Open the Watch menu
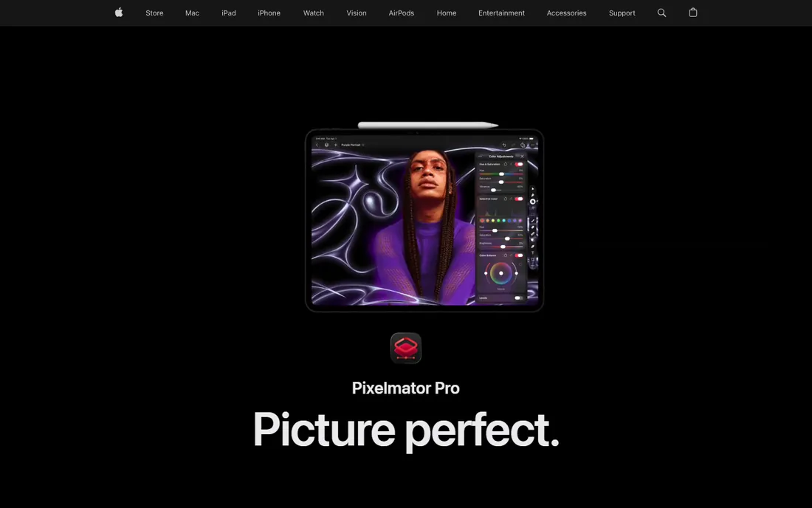Screen dimensions: 812x508 313,13
